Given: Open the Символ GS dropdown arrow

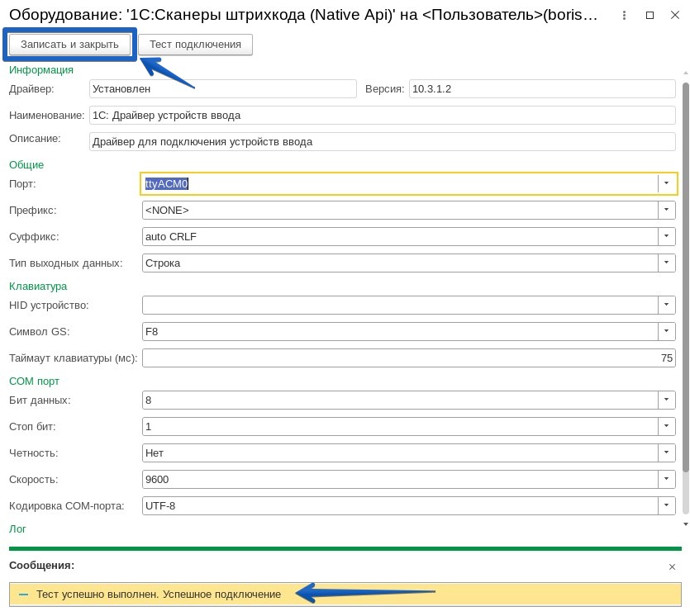Looking at the screenshot, I should point(667,331).
